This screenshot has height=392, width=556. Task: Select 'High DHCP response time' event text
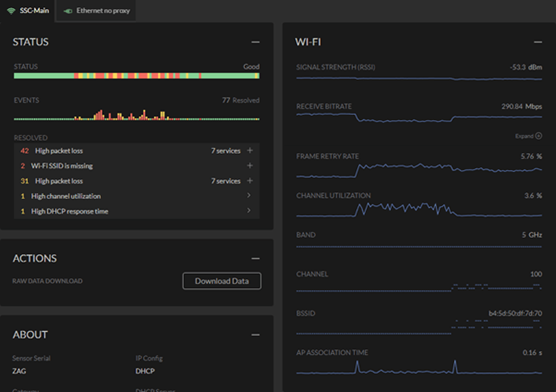tap(70, 211)
